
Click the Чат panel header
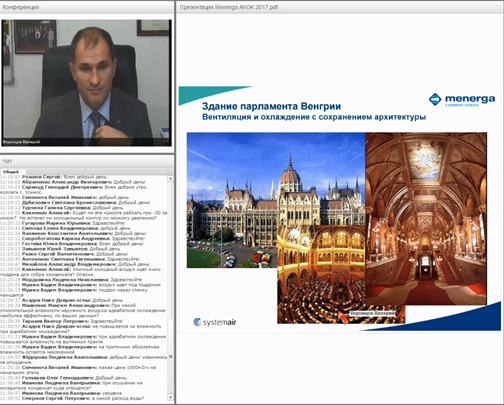(87, 161)
